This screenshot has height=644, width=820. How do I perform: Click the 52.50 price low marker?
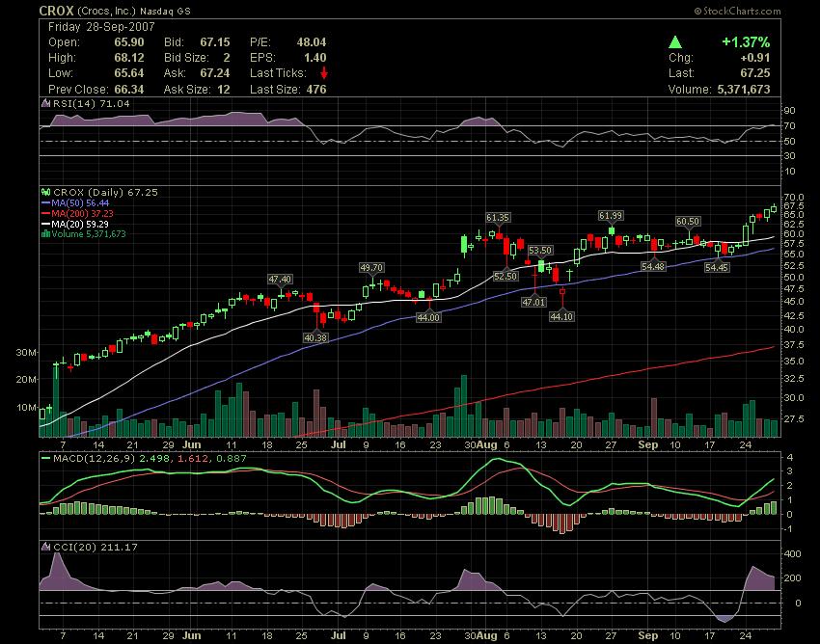coord(506,276)
